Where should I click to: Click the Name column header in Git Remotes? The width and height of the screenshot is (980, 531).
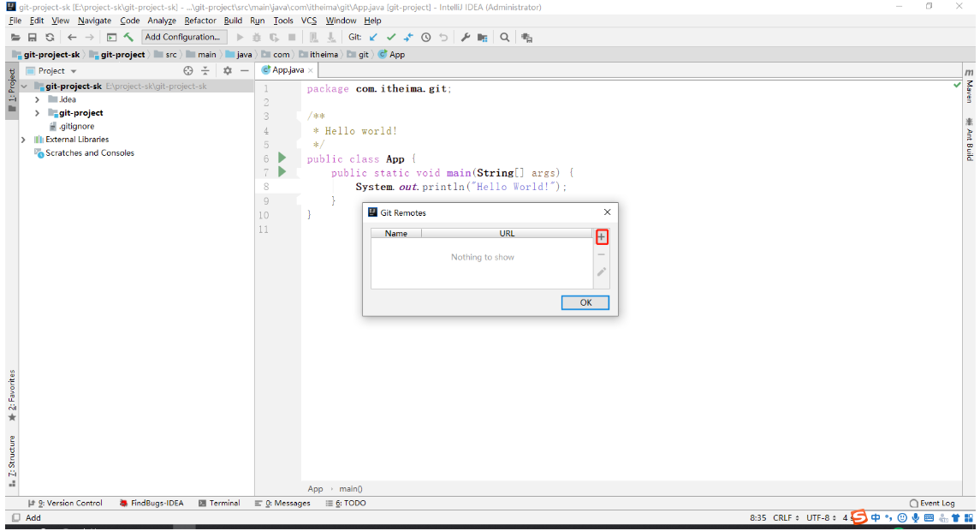(396, 233)
